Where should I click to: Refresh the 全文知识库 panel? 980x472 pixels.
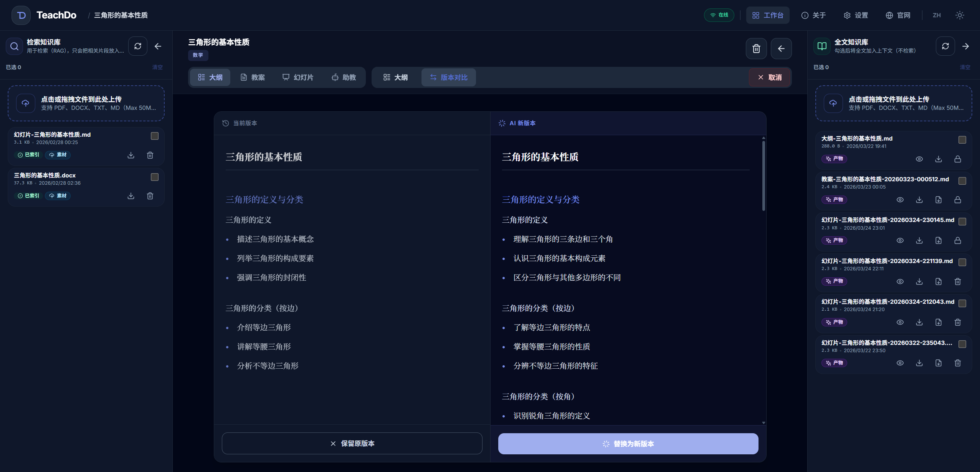point(945,46)
